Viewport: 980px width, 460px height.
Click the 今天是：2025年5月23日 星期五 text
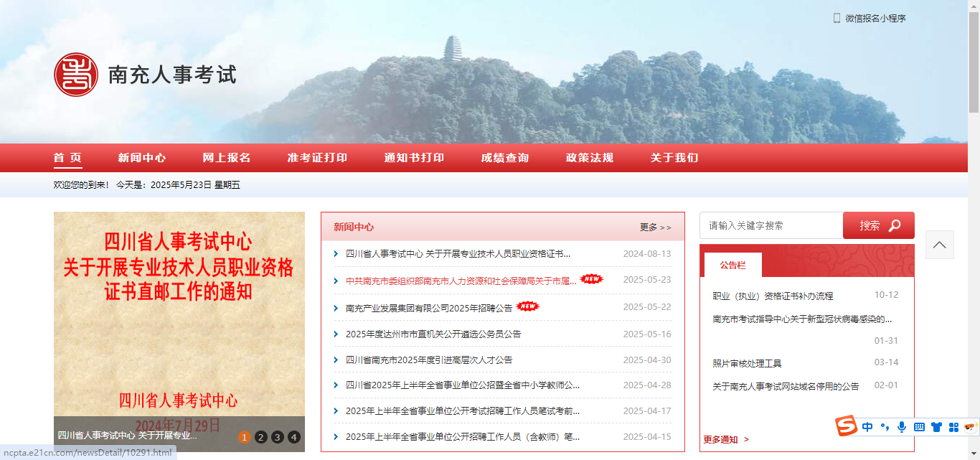point(178,185)
